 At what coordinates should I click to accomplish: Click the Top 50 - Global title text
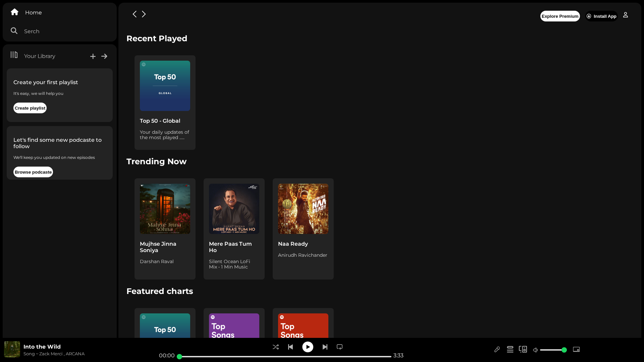160,121
